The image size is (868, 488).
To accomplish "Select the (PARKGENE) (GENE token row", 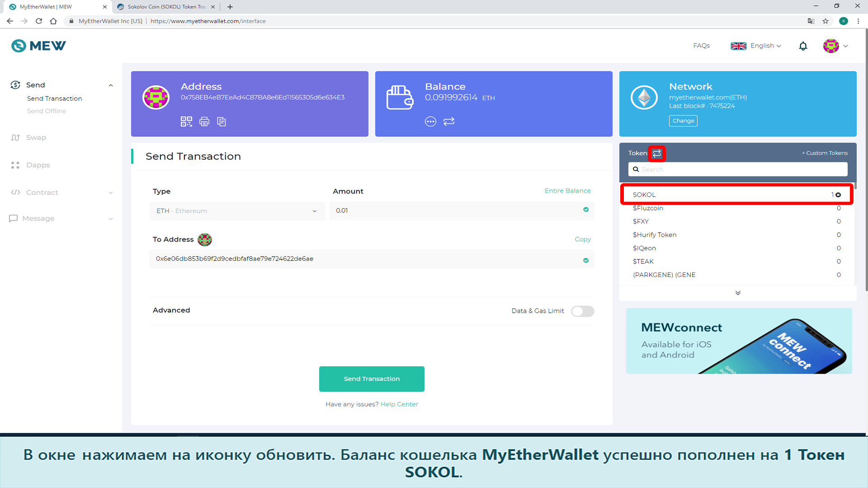I will coord(737,275).
